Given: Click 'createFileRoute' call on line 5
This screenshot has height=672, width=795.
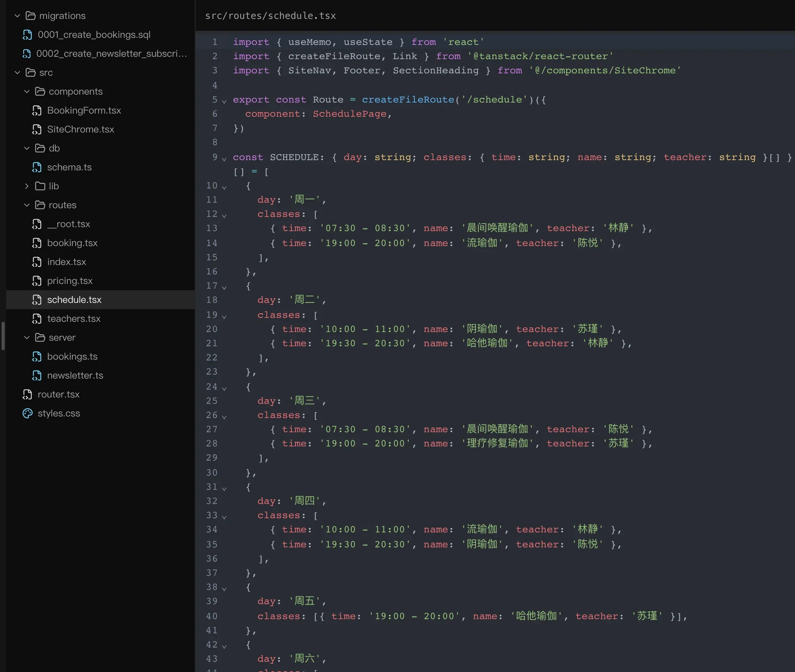Looking at the screenshot, I should tap(408, 100).
